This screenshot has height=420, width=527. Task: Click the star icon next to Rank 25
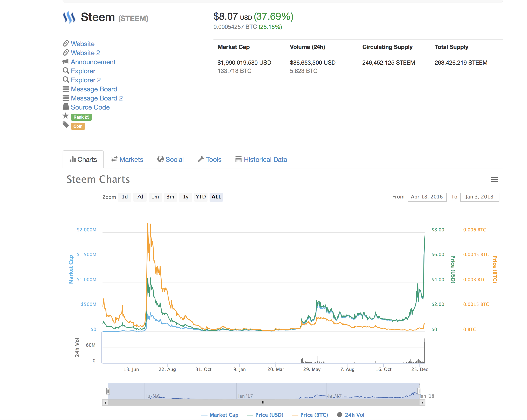65,116
